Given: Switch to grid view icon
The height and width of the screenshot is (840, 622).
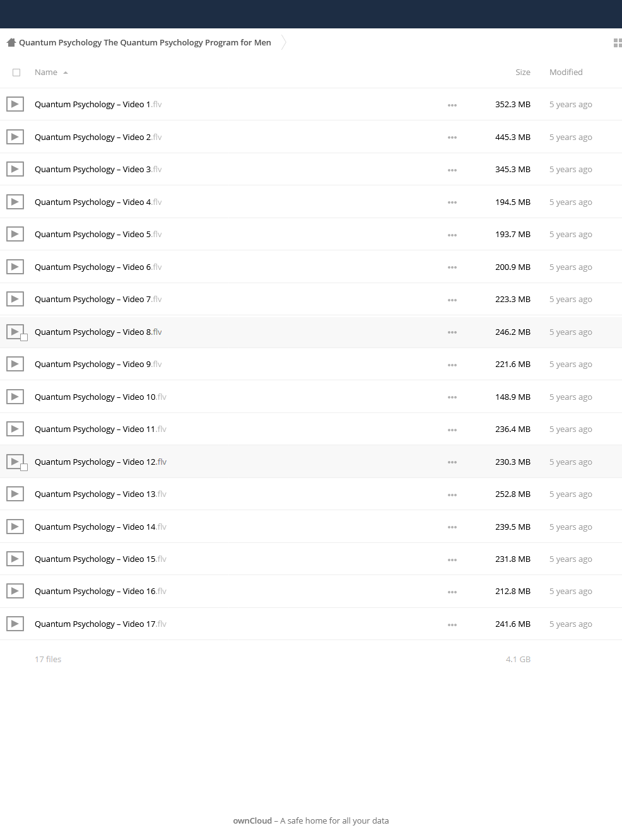Looking at the screenshot, I should coord(618,43).
